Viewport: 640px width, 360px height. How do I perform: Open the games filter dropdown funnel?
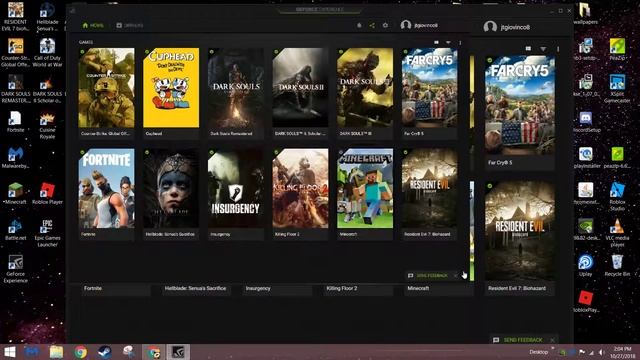[x=448, y=42]
